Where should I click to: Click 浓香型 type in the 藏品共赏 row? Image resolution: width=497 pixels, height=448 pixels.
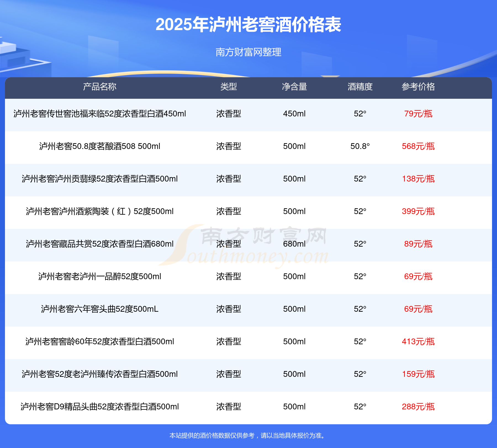(x=229, y=244)
